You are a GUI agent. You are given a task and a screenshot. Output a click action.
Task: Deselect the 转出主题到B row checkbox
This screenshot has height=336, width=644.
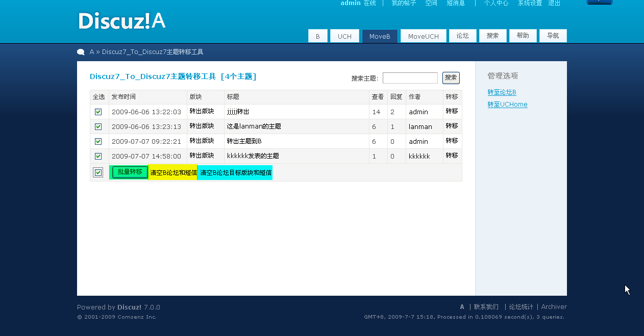98,141
